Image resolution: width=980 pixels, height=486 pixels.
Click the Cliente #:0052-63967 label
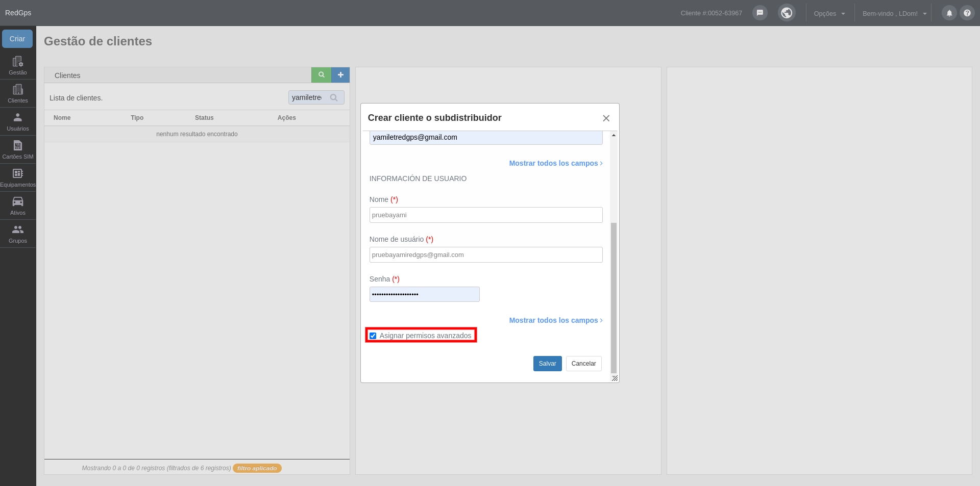coord(711,13)
